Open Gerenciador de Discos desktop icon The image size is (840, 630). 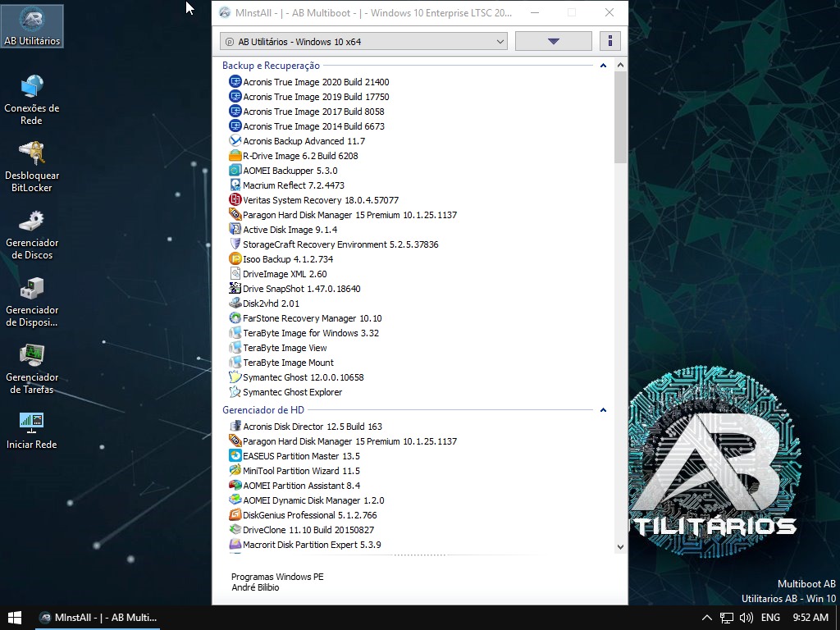tap(32, 235)
